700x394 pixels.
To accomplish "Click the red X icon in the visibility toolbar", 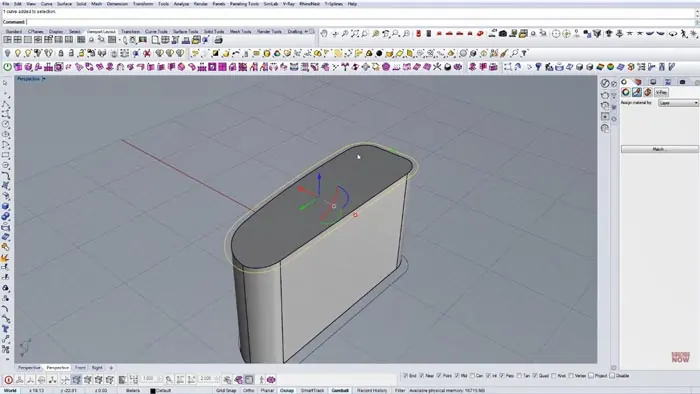I will pos(146,54).
